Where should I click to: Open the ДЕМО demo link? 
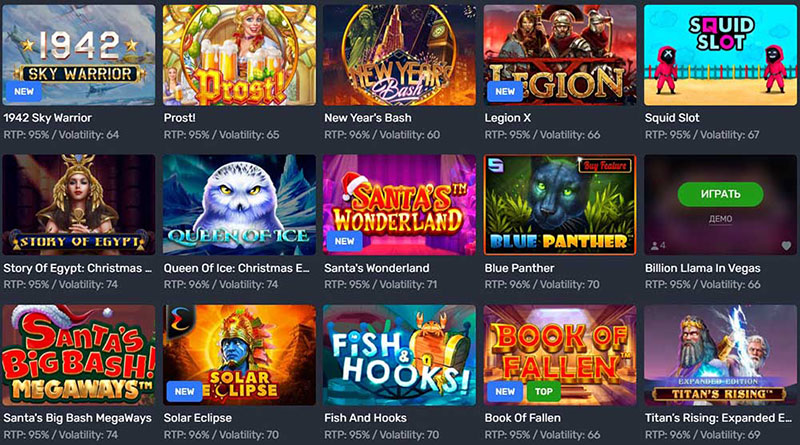[720, 219]
